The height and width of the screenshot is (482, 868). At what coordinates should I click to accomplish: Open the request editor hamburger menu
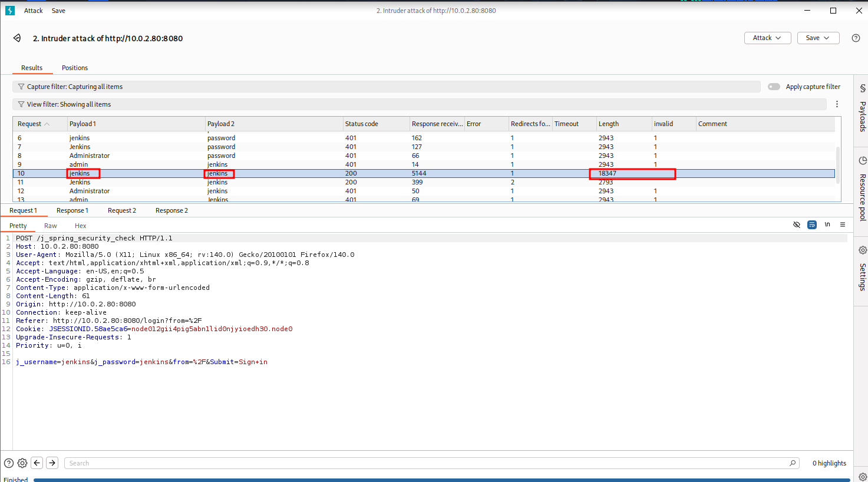[843, 225]
